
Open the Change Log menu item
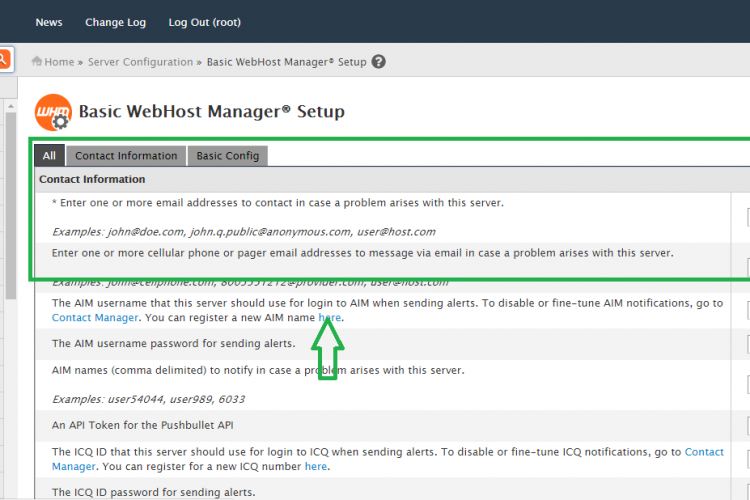click(x=115, y=22)
